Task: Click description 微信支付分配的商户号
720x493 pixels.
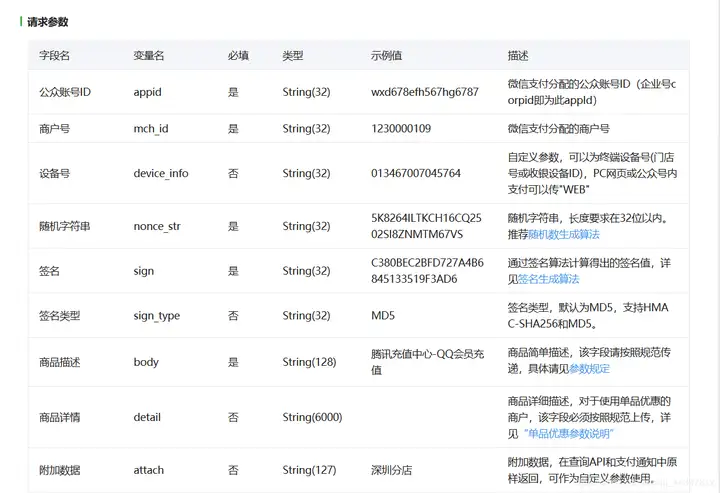Action: coord(558,129)
